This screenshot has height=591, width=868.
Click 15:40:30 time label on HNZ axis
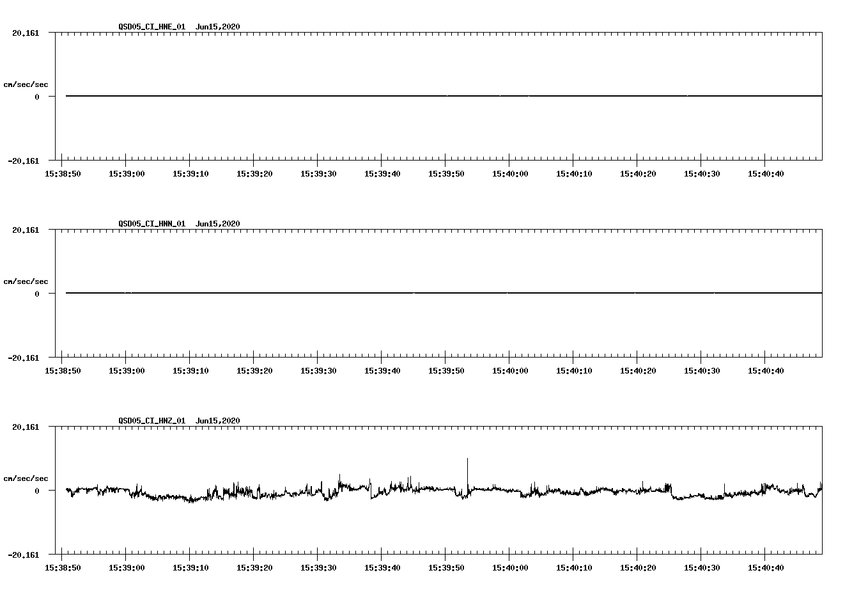702,568
